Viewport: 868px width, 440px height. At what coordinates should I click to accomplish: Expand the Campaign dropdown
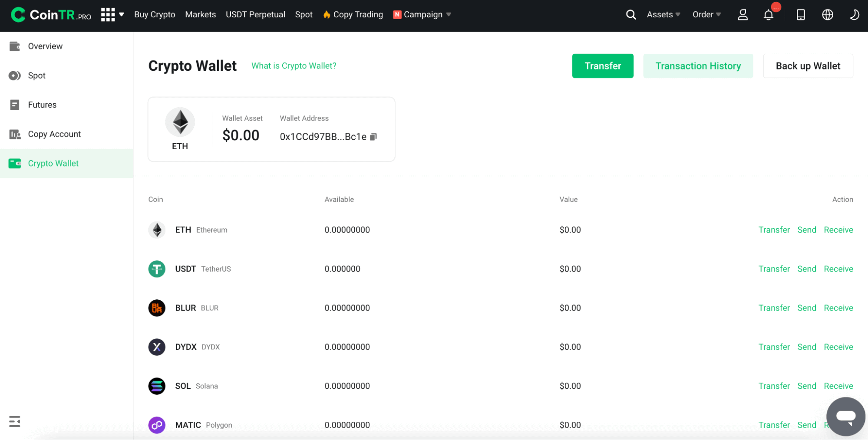(x=422, y=15)
